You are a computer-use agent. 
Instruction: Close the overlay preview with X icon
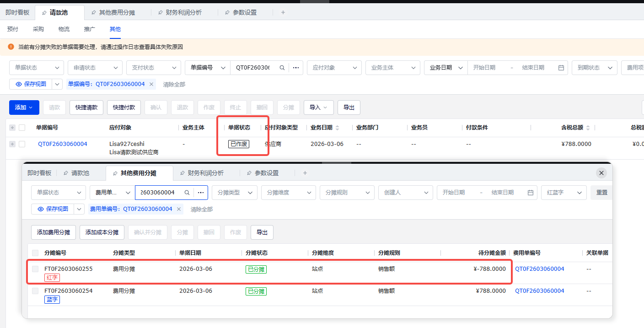pos(601,173)
